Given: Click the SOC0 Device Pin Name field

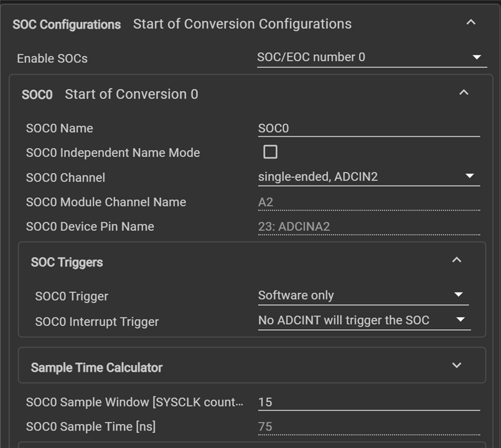Looking at the screenshot, I should [x=369, y=227].
